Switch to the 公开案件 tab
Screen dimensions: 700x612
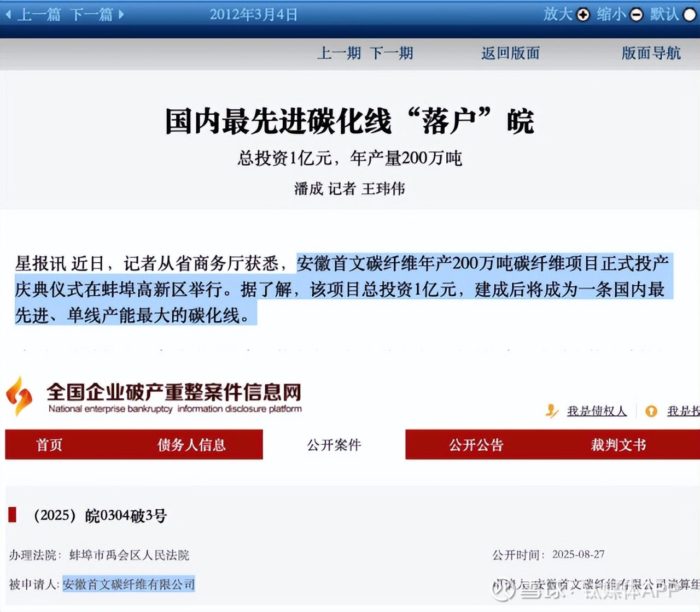[334, 445]
